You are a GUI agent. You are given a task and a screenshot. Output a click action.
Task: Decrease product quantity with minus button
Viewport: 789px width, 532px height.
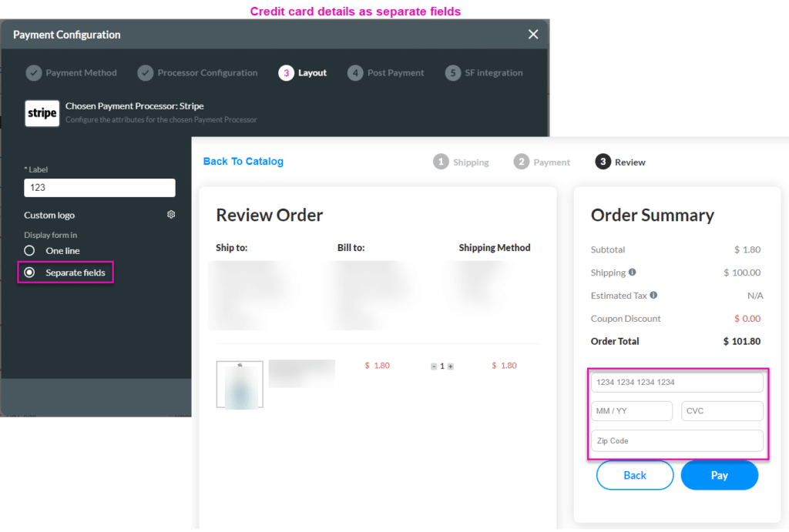pyautogui.click(x=434, y=366)
